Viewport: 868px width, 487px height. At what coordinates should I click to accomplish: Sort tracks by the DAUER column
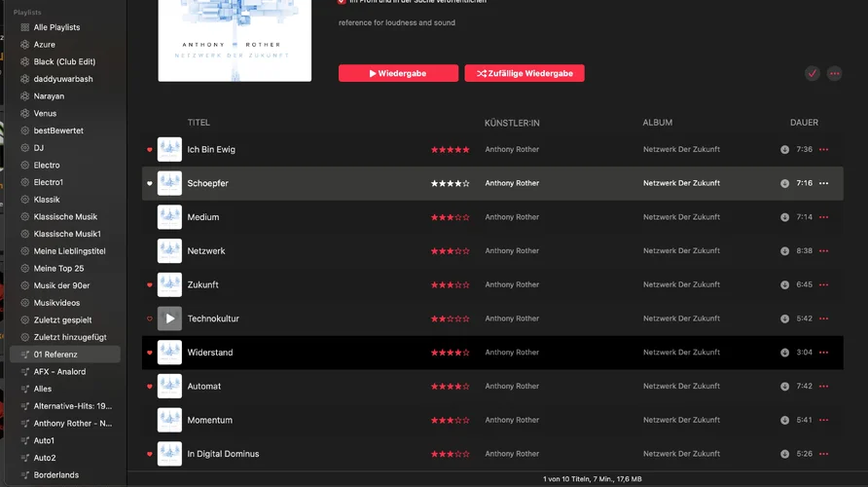pos(804,123)
